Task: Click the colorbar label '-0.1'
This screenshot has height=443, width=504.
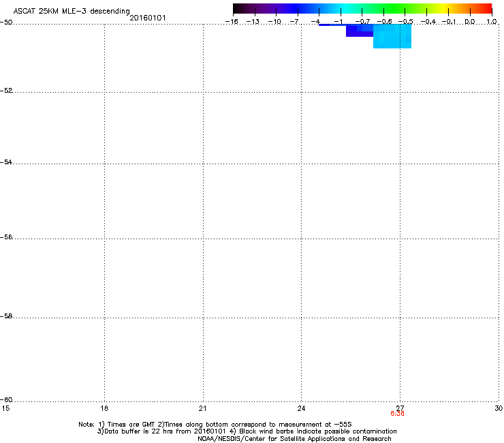Action: point(449,22)
